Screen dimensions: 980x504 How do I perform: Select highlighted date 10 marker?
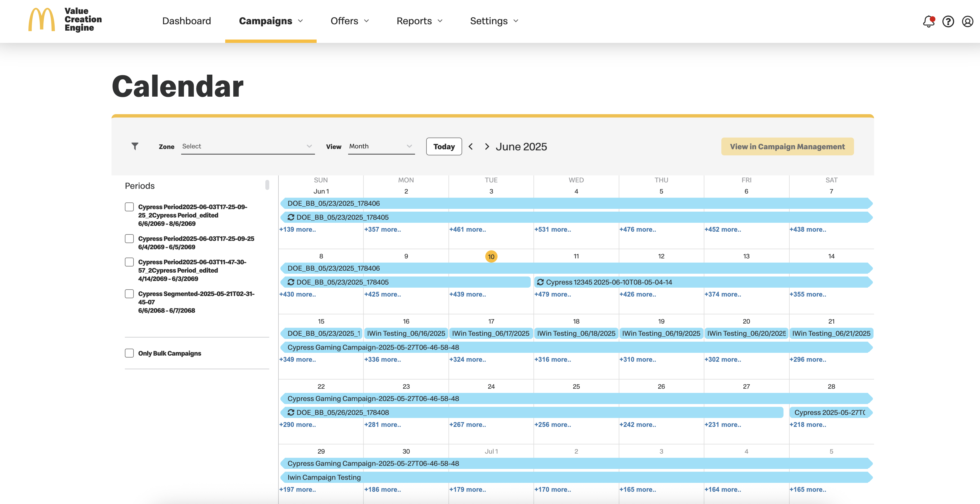491,256
